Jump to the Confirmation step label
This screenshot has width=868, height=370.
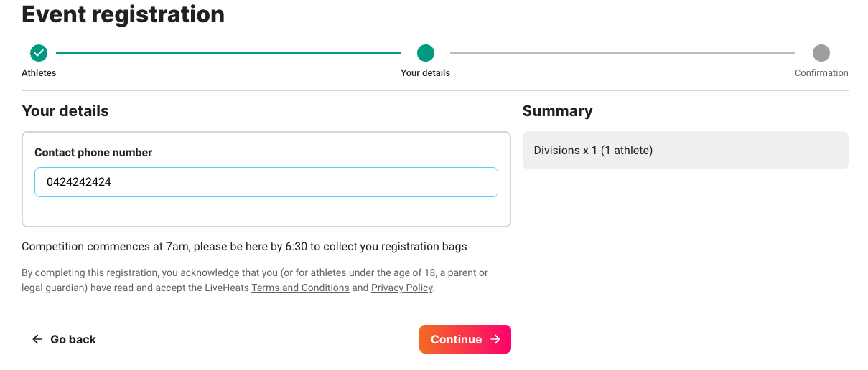tap(821, 73)
